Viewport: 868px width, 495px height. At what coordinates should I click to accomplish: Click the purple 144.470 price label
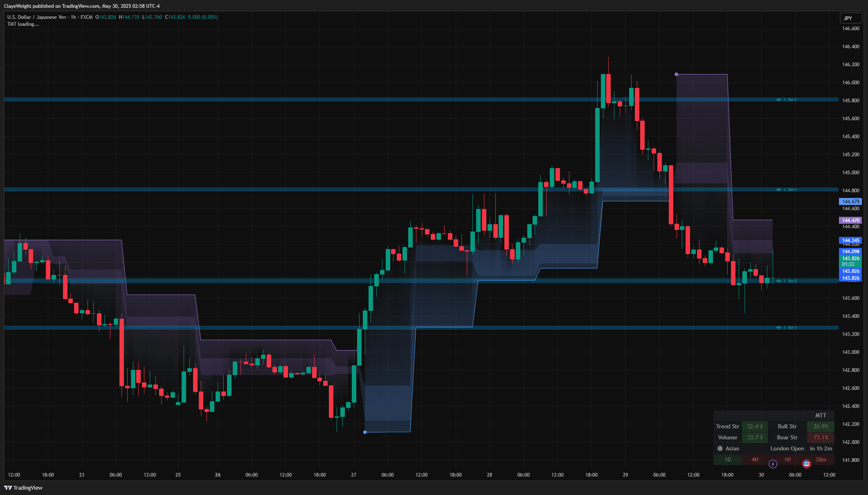(850, 220)
